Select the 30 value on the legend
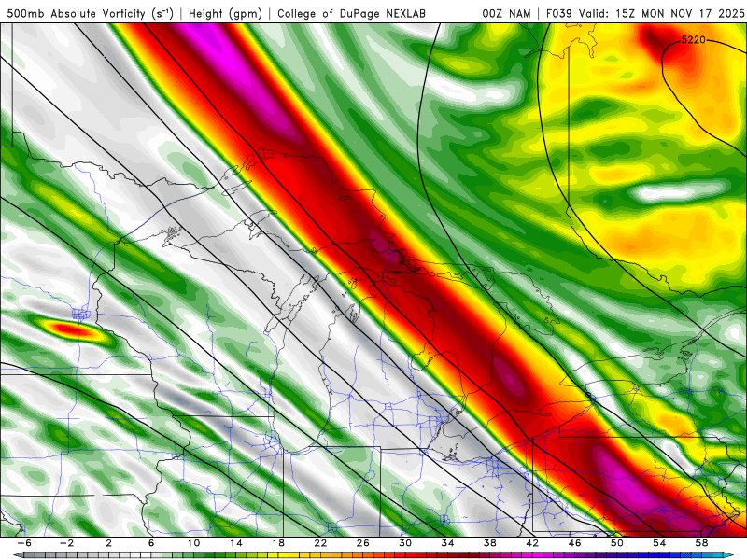The image size is (747, 560). click(405, 543)
